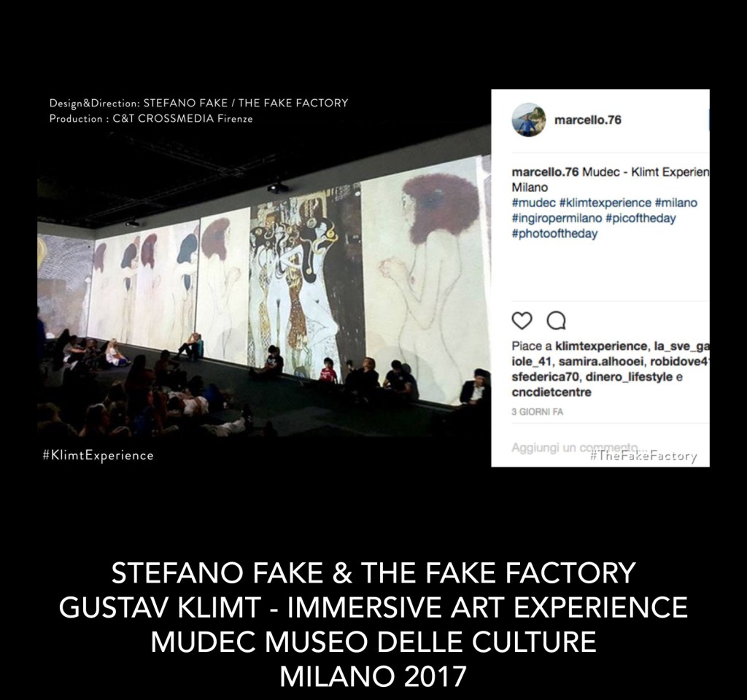
Task: Click the 3 GIORNI FA timestamp
Action: point(538,412)
